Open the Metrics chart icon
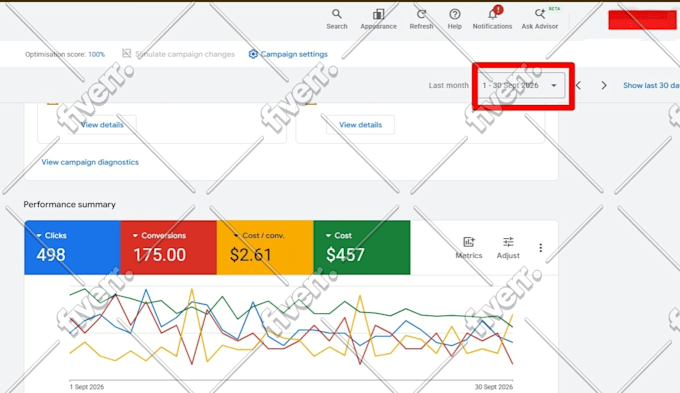This screenshot has height=393, width=680. pyautogui.click(x=469, y=242)
